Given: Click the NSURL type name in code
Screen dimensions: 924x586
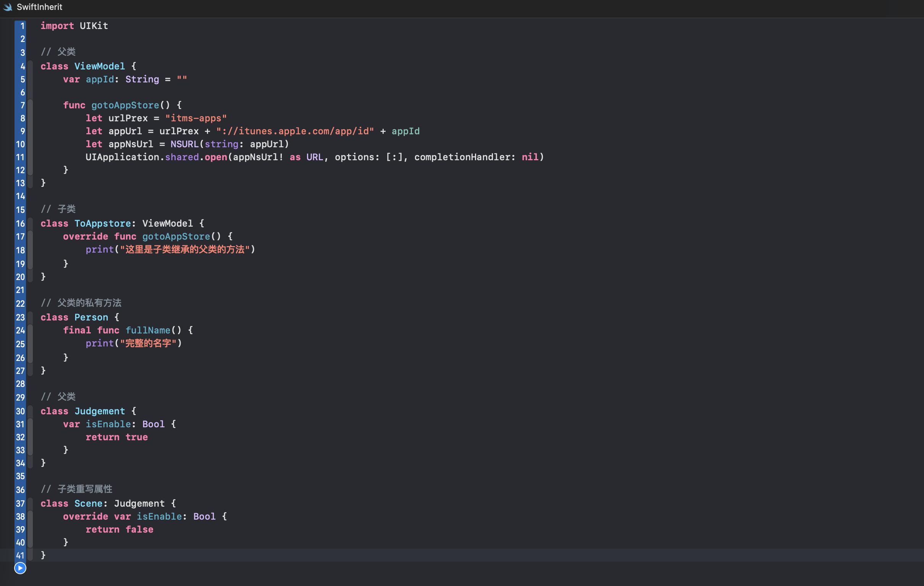Looking at the screenshot, I should [184, 144].
